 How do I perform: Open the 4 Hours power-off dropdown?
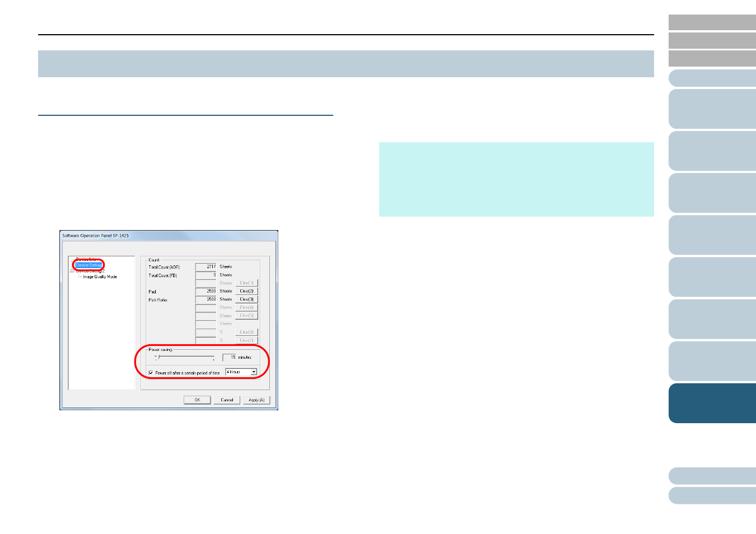(254, 372)
